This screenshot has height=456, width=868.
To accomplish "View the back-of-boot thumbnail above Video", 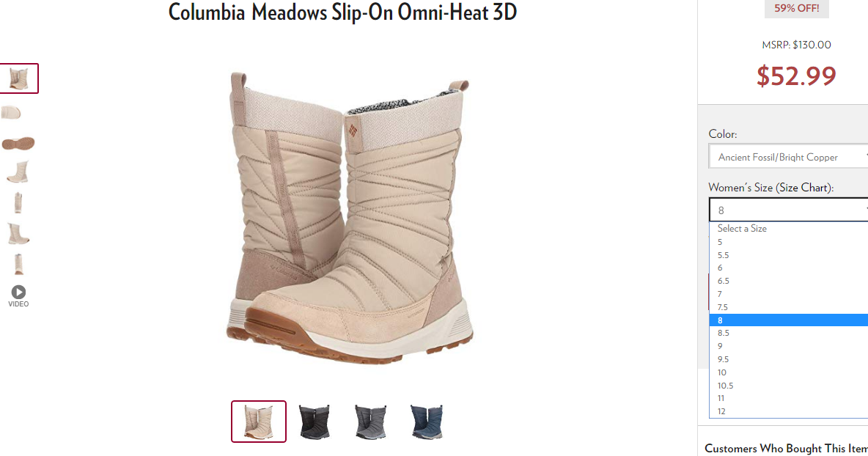I will (18, 264).
